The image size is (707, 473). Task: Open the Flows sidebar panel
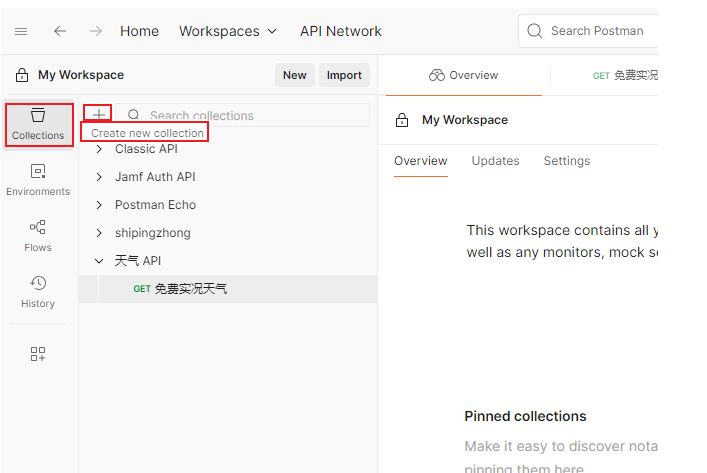pos(38,236)
